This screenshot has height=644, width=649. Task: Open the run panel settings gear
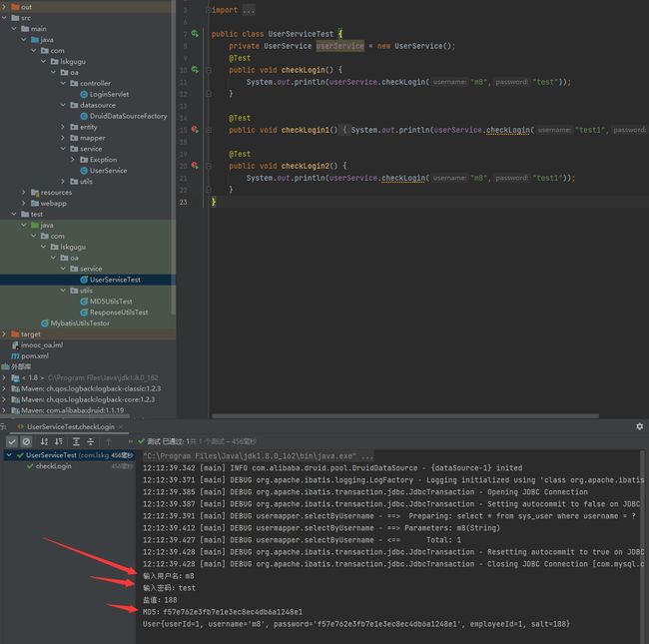(639, 426)
